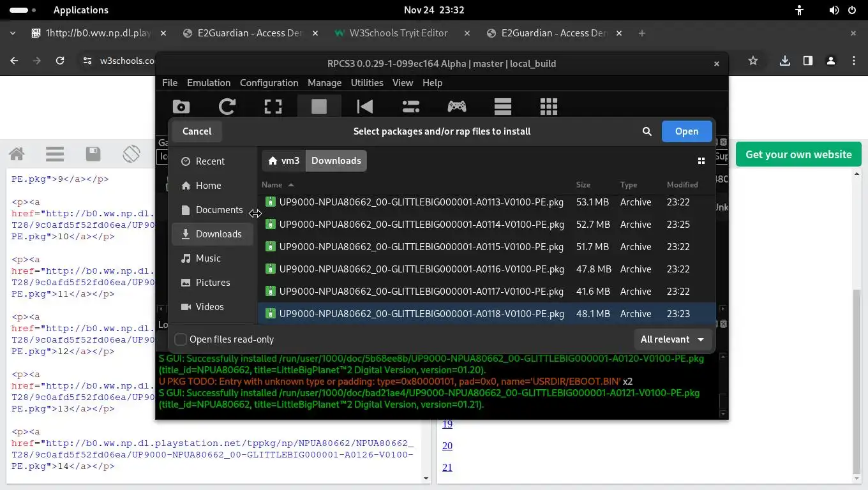
Task: Open the RPCS3 Manage menu
Action: pyautogui.click(x=324, y=83)
